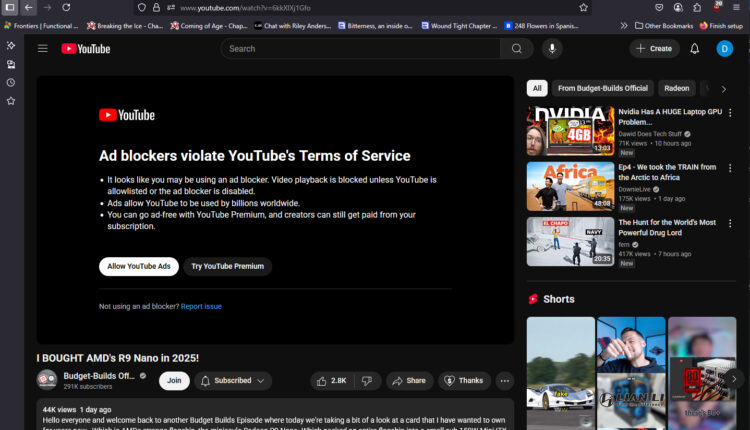This screenshot has width=750, height=430.
Task: Click the search magnifier button
Action: (516, 48)
